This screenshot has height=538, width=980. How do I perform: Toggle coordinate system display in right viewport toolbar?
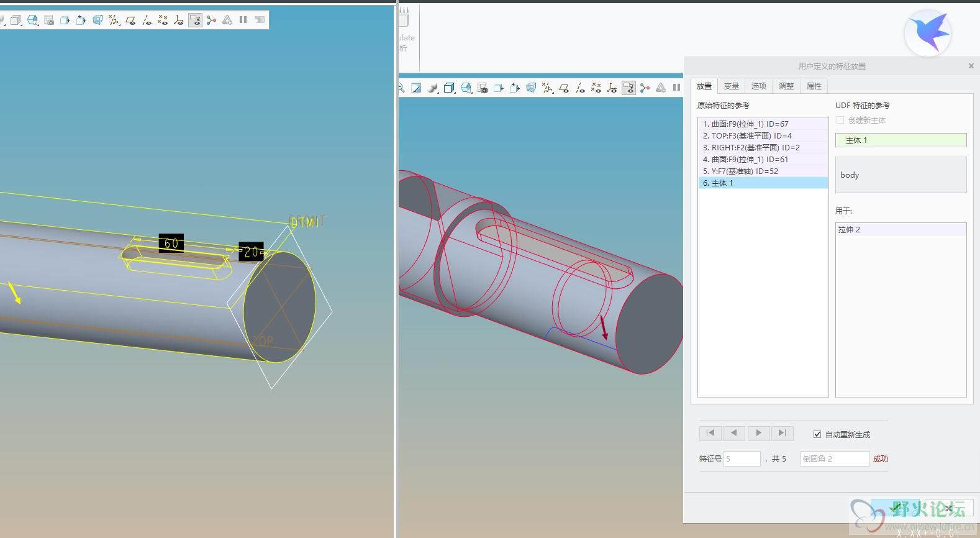pos(612,88)
